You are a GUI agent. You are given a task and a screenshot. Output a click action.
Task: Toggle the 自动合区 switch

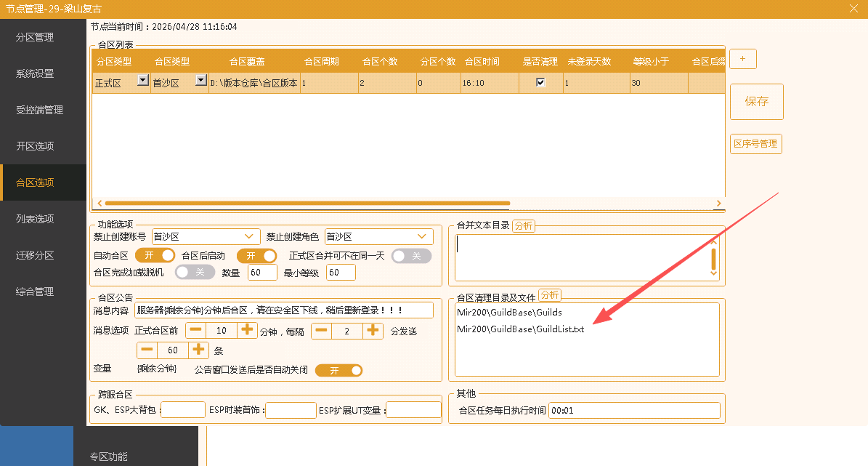click(155, 255)
